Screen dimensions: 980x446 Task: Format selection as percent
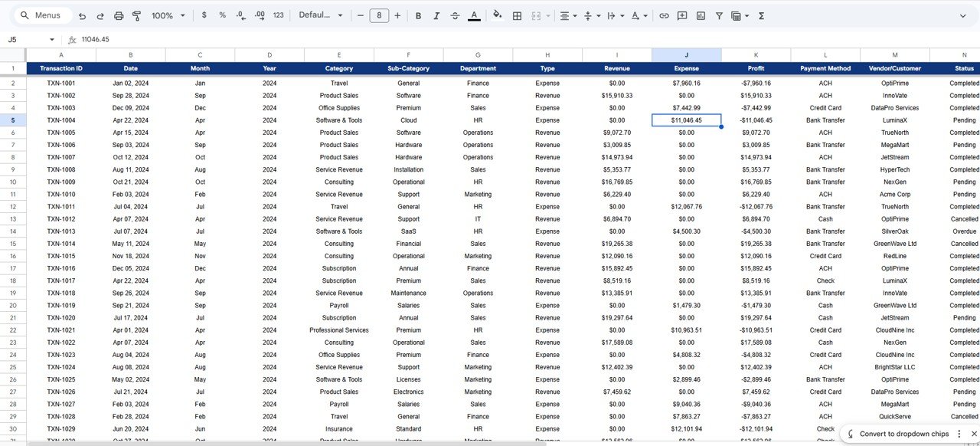[x=222, y=15]
